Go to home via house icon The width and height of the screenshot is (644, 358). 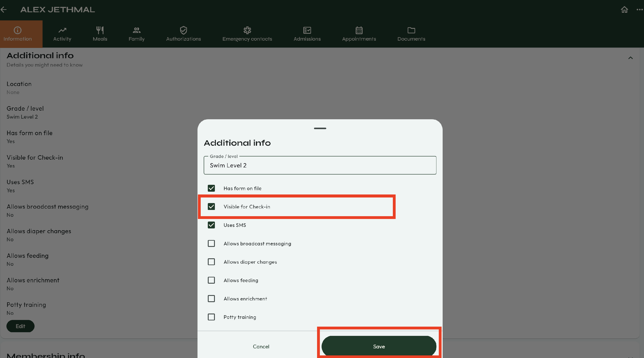pos(624,9)
